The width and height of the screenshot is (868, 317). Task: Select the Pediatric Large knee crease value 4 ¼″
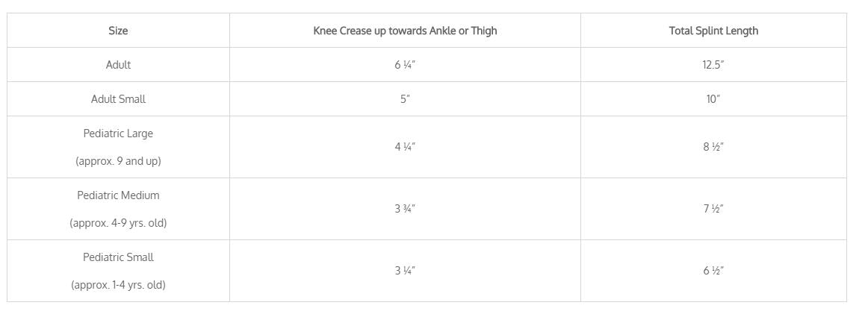pos(405,147)
